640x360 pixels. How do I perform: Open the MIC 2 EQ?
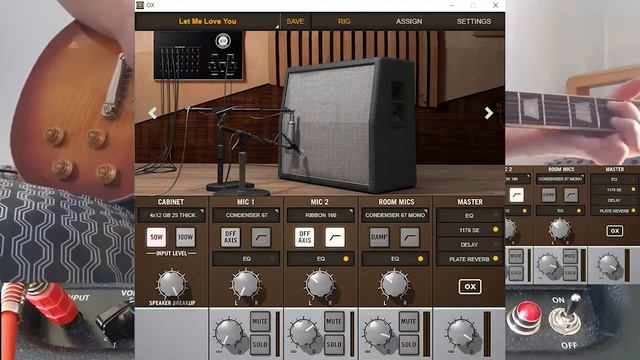point(320,259)
